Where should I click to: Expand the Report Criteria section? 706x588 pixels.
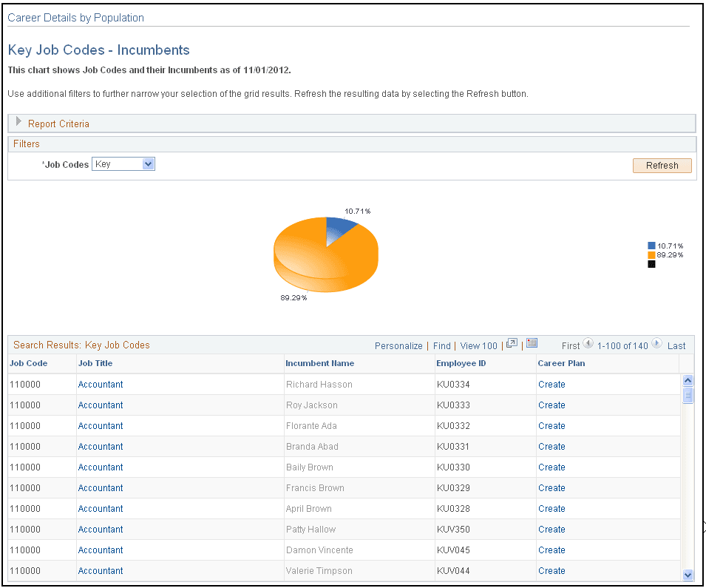pos(19,123)
